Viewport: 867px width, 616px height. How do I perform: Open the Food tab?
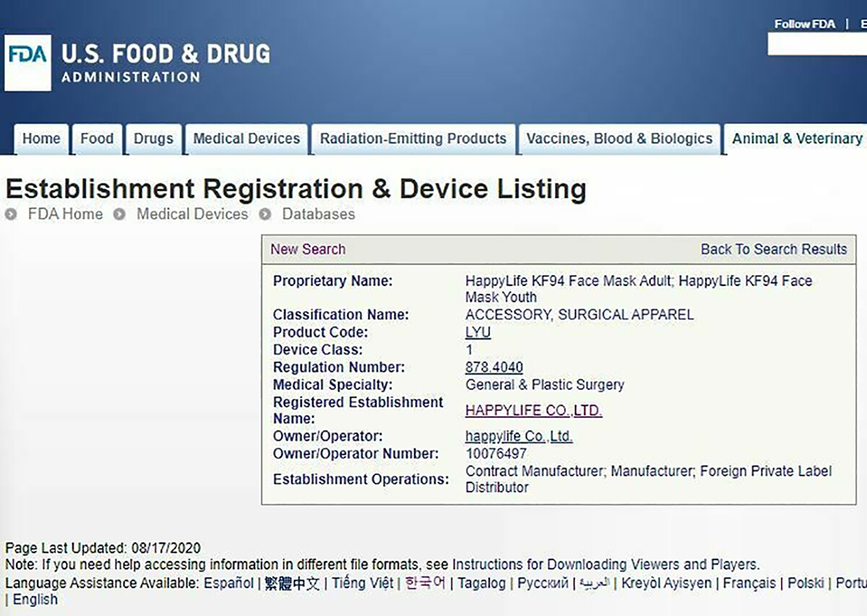[x=97, y=139]
